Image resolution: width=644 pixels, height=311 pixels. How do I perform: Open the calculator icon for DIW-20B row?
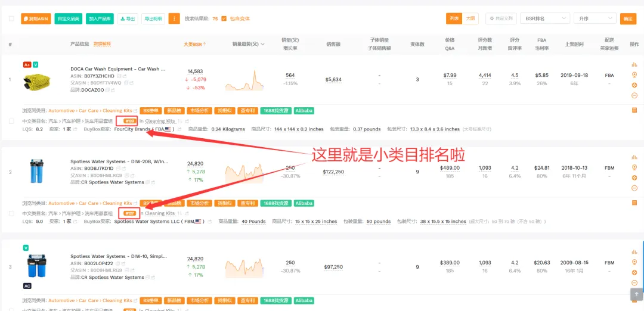[634, 203]
